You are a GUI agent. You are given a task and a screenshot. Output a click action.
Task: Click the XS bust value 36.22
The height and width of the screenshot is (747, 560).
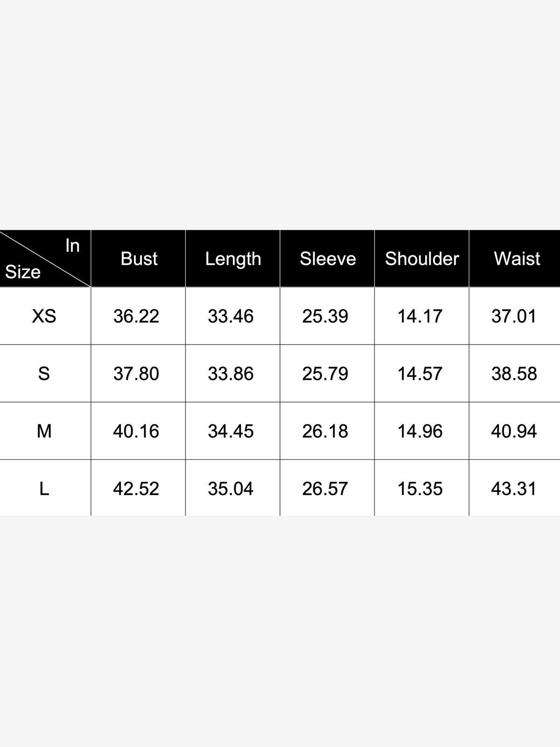pos(136,316)
